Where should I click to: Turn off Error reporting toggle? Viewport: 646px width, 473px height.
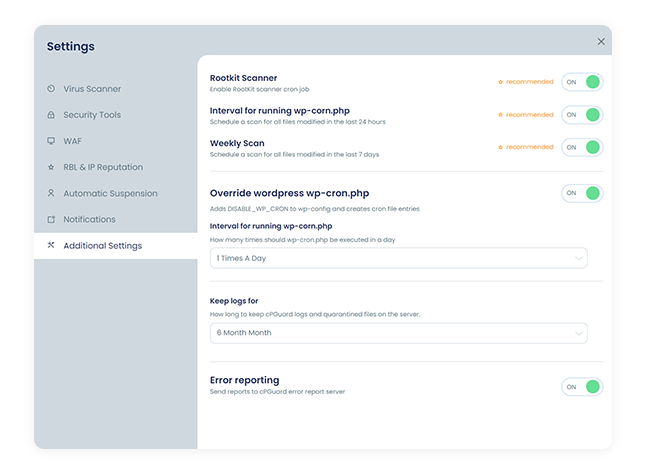(582, 386)
